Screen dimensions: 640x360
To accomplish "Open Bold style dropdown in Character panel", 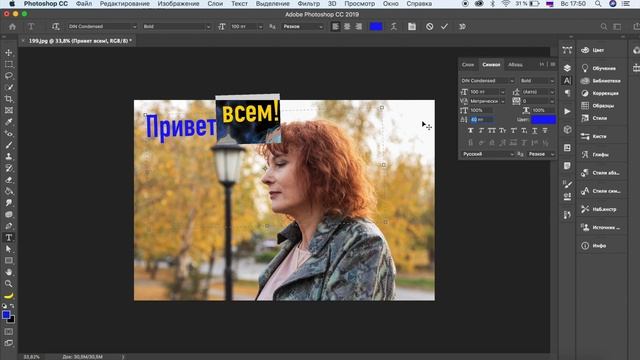I will coord(538,81).
